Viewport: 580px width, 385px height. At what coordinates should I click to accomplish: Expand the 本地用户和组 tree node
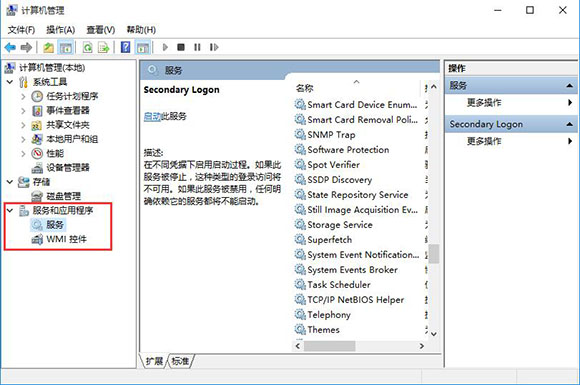coord(23,139)
